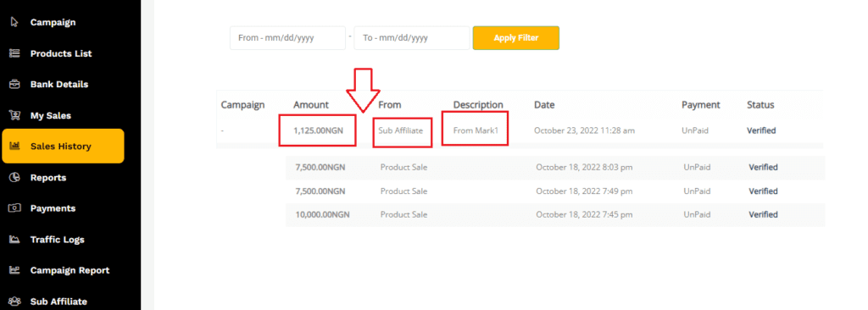Screen dimensions: 868x310
Task: Select the 10,000.00NGN Product Sale row
Action: (555, 215)
